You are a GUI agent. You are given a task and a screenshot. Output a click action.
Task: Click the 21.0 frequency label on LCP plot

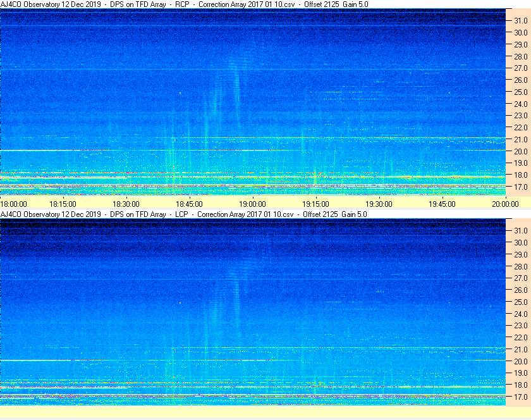click(521, 349)
